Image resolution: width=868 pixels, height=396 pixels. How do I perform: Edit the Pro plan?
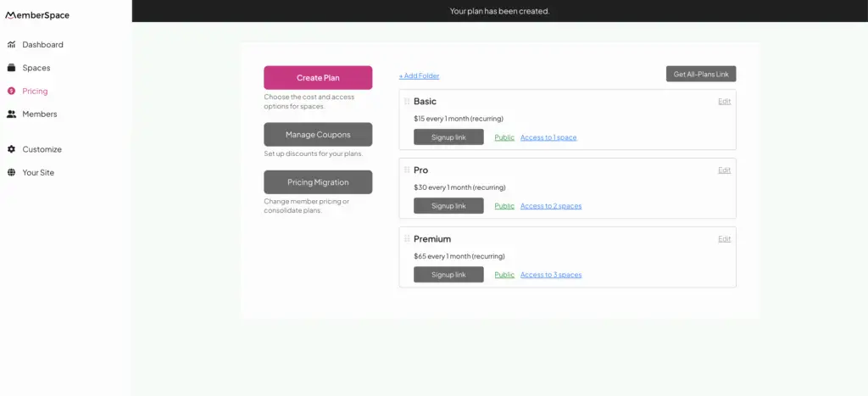pos(724,170)
